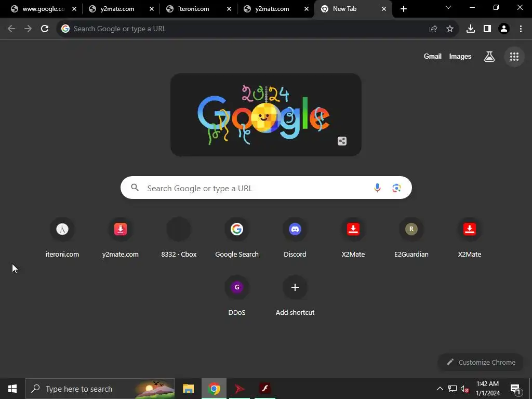This screenshot has width=532, height=399.
Task: Click the browser back arrow
Action: [x=11, y=29]
